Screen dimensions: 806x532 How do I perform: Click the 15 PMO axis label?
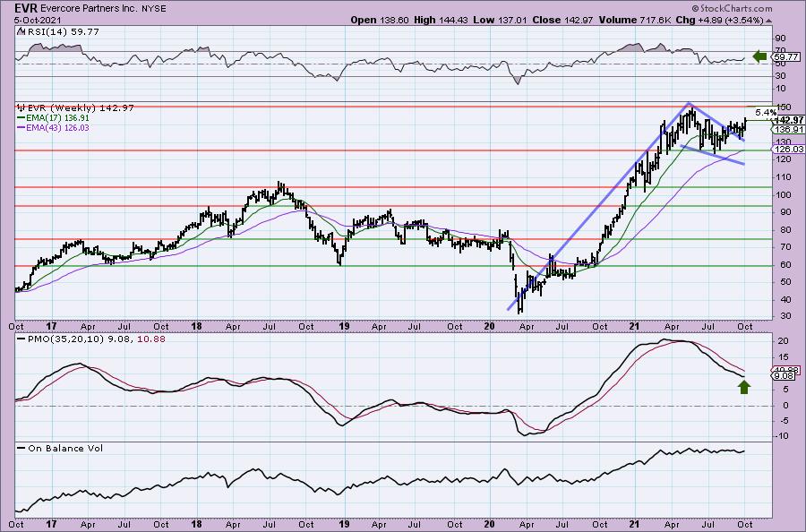784,356
